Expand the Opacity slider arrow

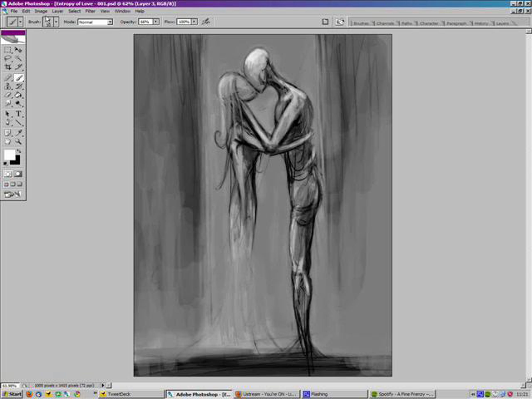(156, 22)
